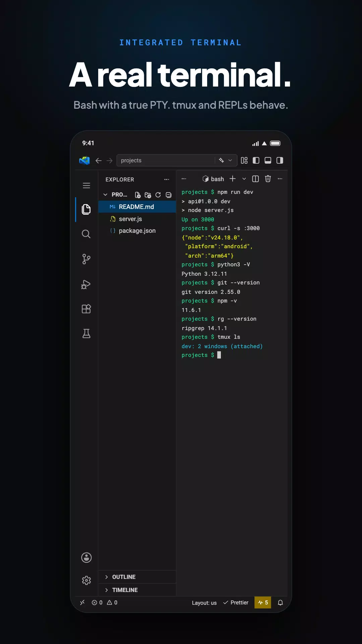This screenshot has width=362, height=644.
Task: Open the Run and Debug view
Action: tap(86, 284)
